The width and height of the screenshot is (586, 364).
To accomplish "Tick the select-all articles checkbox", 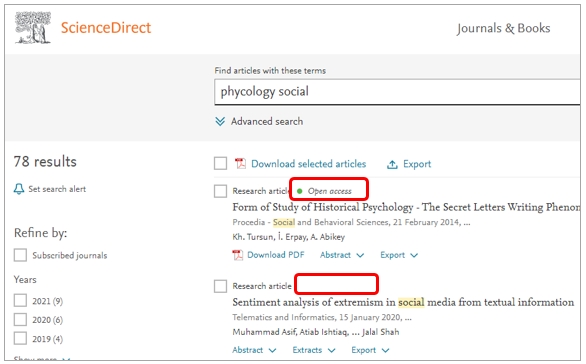I will coord(220,163).
